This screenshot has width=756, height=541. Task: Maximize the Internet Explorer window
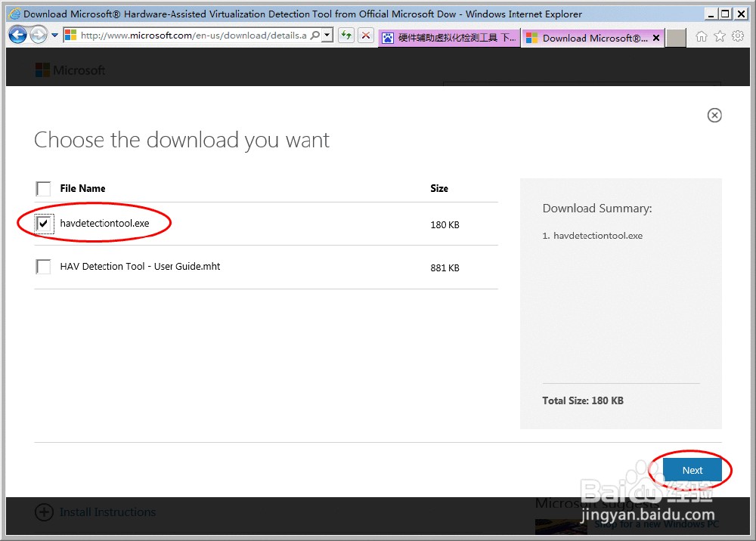(725, 14)
